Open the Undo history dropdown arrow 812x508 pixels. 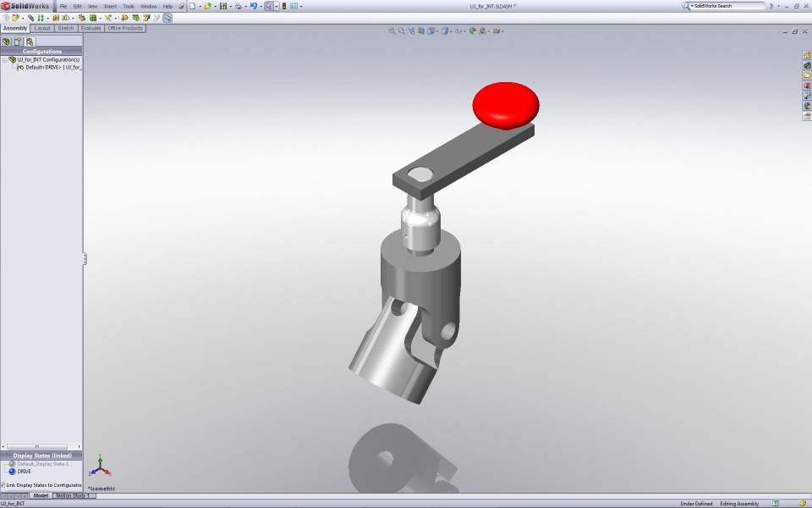261,6
